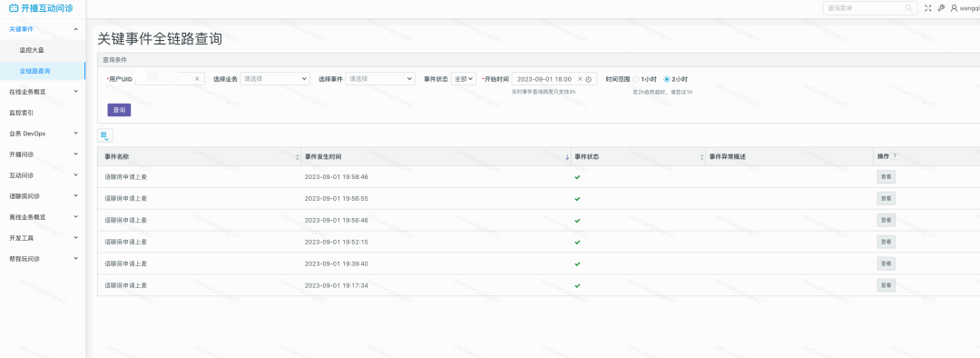Click the purple 查询 button

click(120, 110)
